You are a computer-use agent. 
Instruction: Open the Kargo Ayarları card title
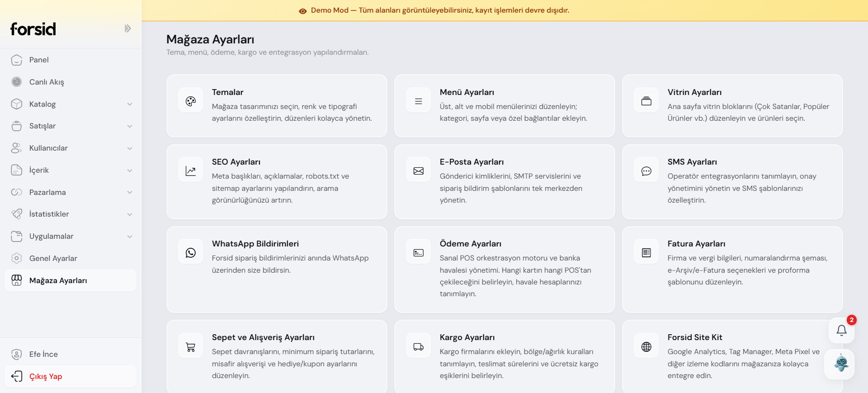467,337
